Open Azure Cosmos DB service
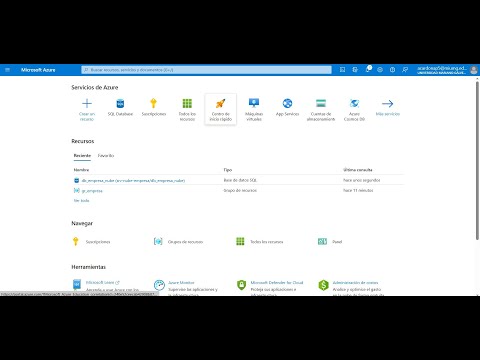This screenshot has height=360, width=480. click(354, 110)
